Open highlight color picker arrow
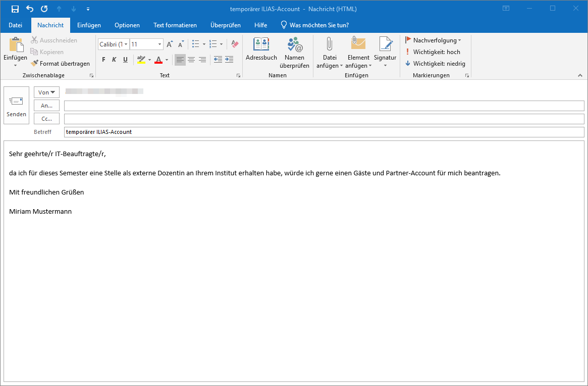This screenshot has width=588, height=386. (x=149, y=60)
